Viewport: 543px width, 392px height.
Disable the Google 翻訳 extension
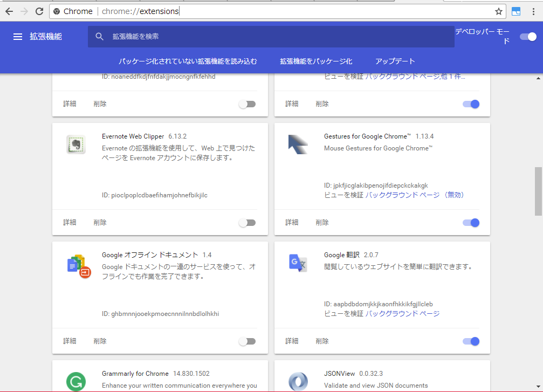470,341
